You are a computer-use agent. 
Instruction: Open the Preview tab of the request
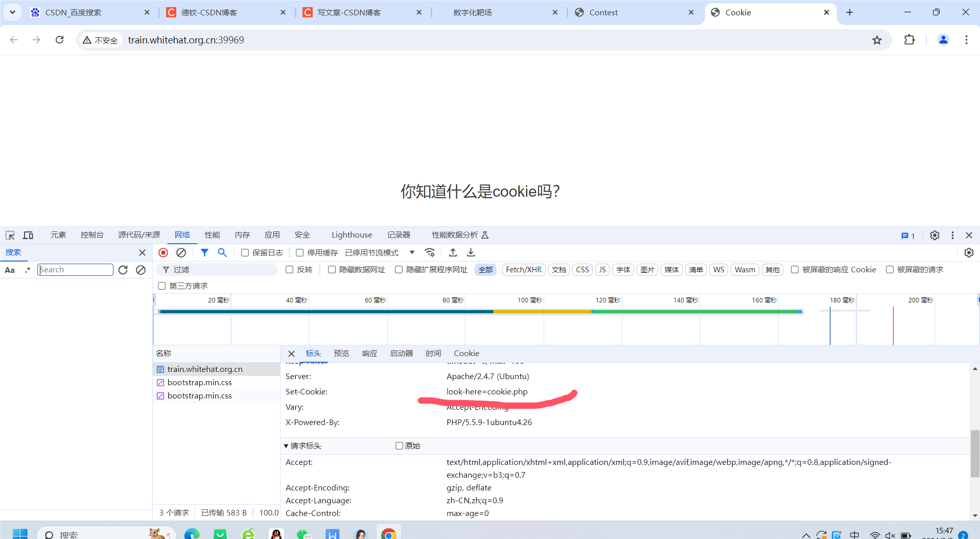pos(341,354)
